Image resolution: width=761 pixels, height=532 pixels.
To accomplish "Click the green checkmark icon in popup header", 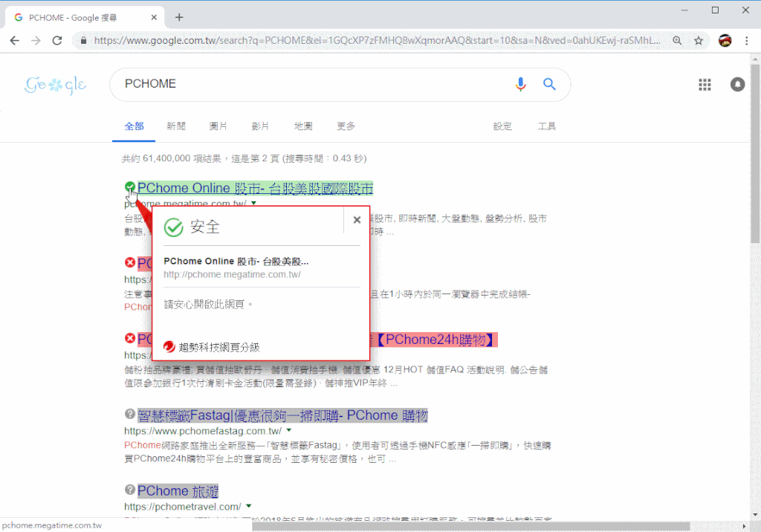I will pos(173,227).
